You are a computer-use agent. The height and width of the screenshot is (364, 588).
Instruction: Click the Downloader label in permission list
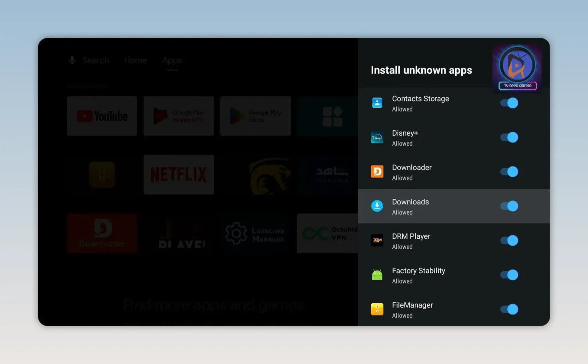click(x=412, y=168)
